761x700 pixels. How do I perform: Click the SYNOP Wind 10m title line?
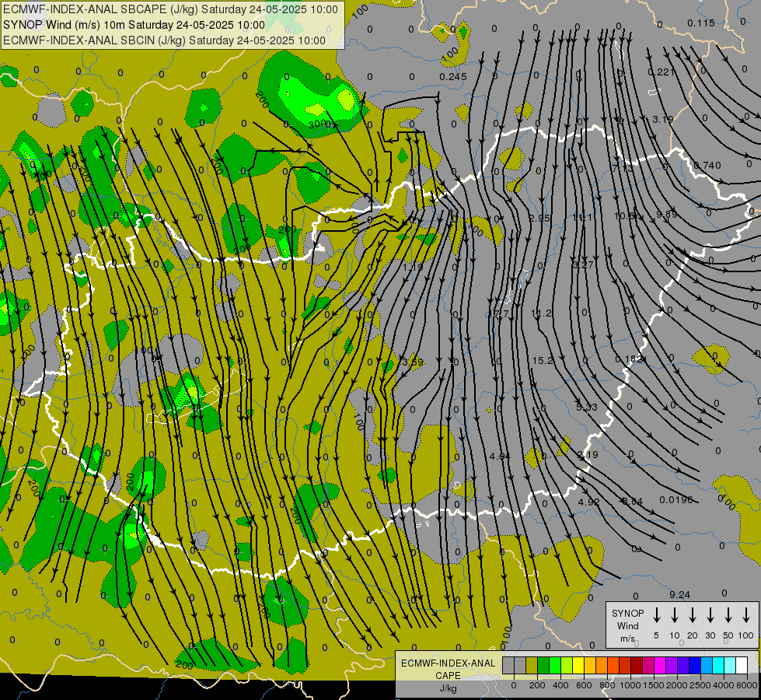click(x=134, y=25)
